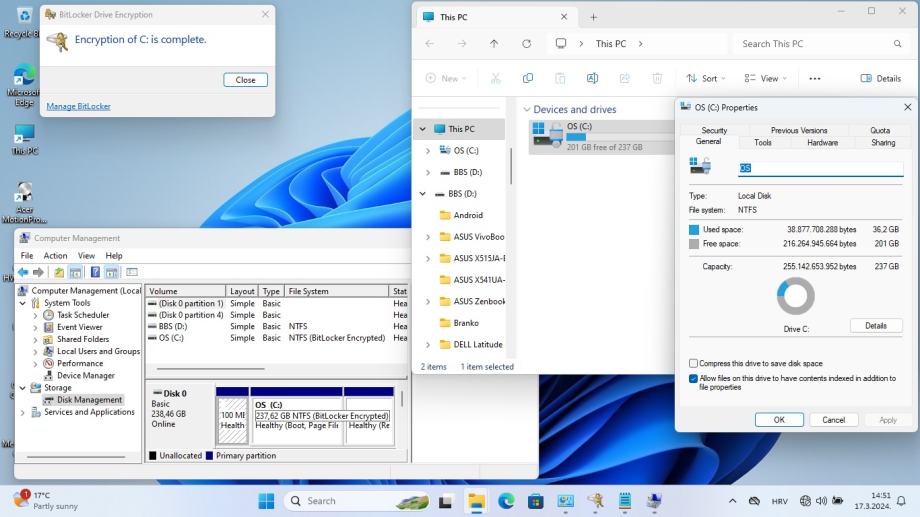Open Microsoft Edge from the taskbar
The image size is (920, 517).
coord(506,501)
